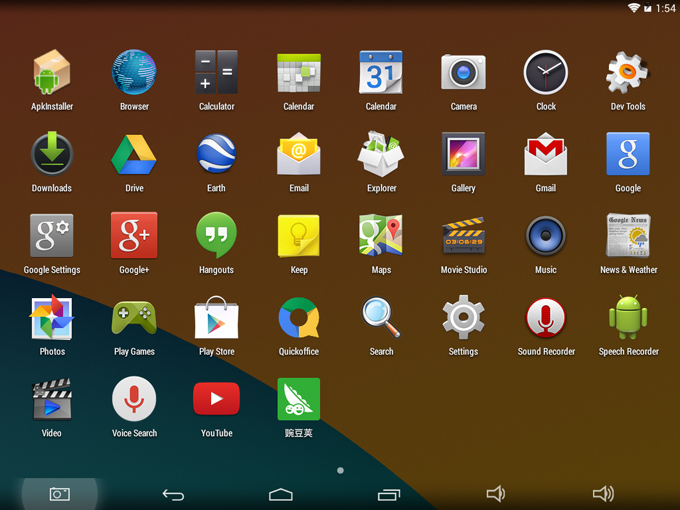Open the Earth app
Screen dimensions: 680x510
[x=216, y=154]
